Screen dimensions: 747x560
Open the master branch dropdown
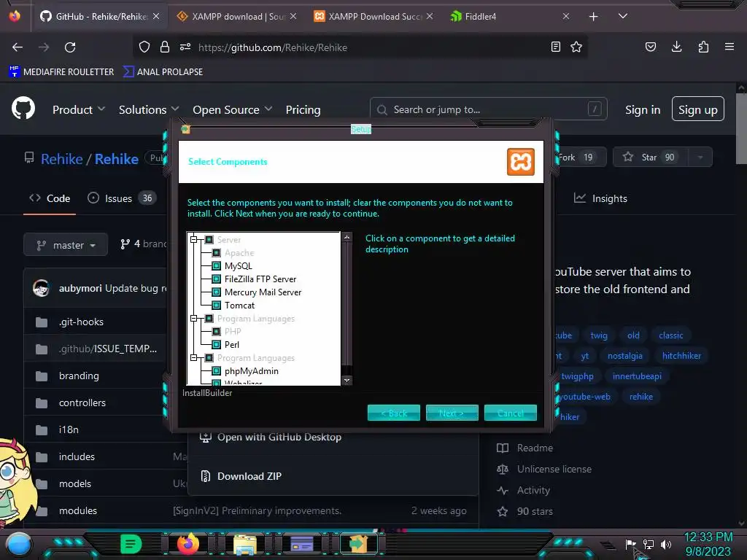(66, 245)
